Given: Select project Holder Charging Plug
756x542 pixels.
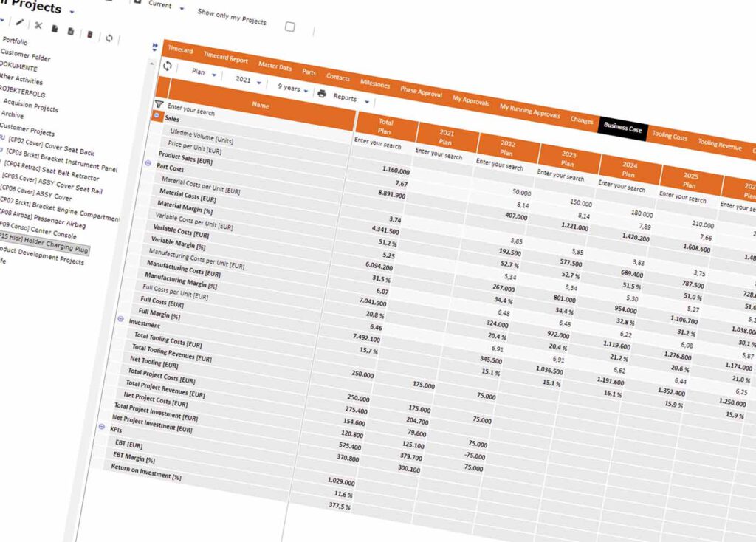Looking at the screenshot, I should (x=44, y=242).
